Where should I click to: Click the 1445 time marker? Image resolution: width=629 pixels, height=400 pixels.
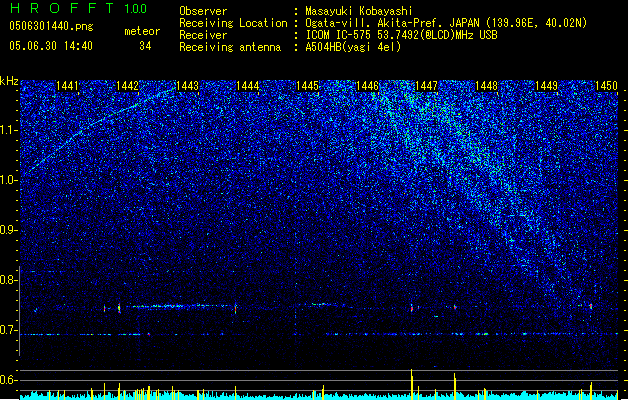(307, 86)
